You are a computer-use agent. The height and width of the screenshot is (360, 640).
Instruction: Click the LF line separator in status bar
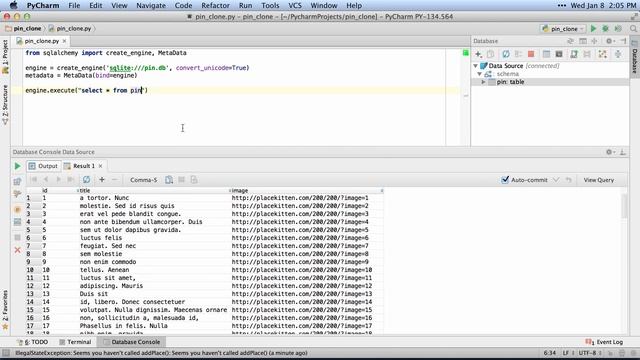(x=567, y=353)
